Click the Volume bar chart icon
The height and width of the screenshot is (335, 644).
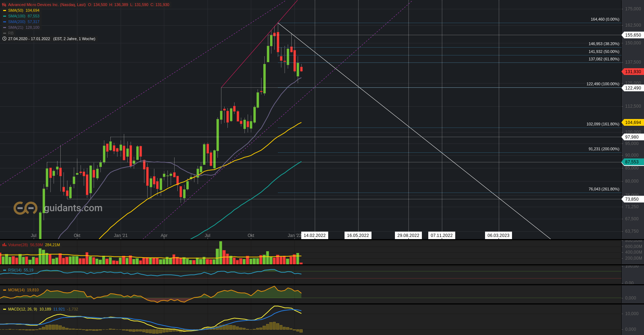pos(5,245)
